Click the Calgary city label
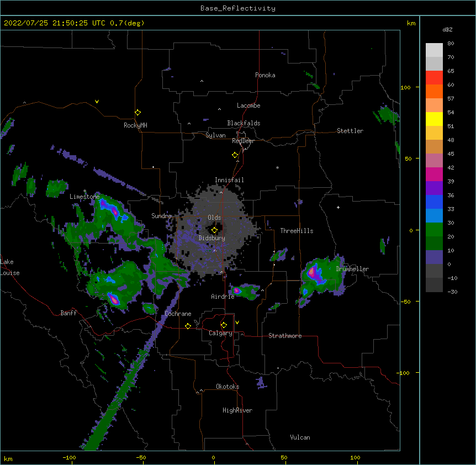 [220, 333]
